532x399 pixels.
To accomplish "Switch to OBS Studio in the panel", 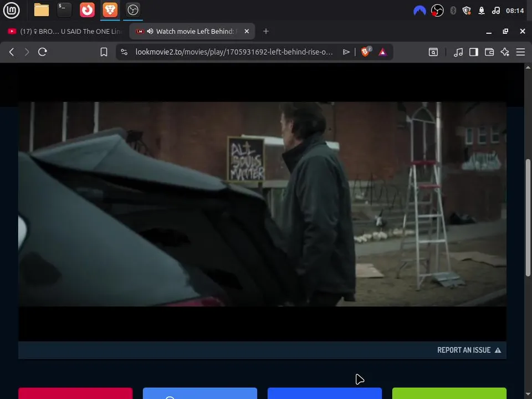I will coord(132,10).
